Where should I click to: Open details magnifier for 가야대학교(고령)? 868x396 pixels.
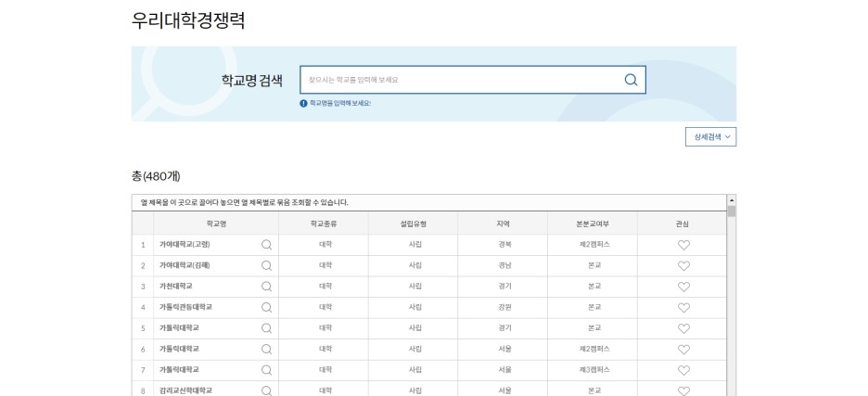[266, 244]
